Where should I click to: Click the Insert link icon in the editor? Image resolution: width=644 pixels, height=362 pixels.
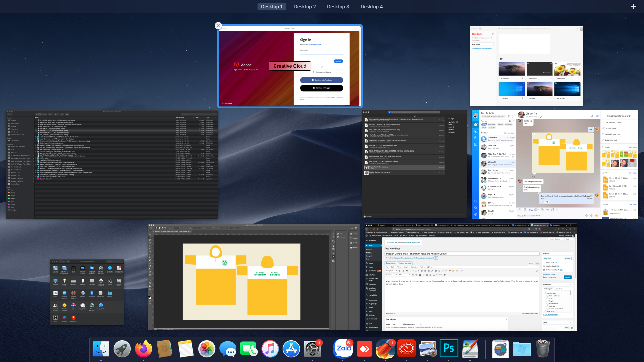pos(432,271)
